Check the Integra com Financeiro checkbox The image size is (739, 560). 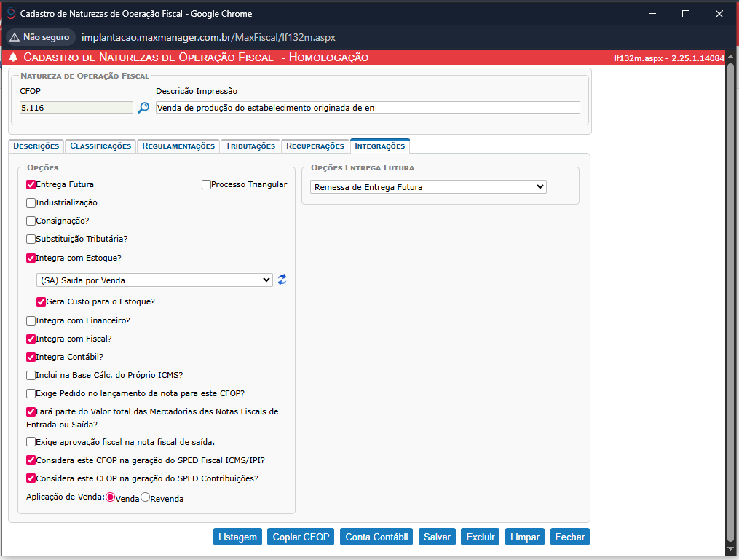coord(31,320)
